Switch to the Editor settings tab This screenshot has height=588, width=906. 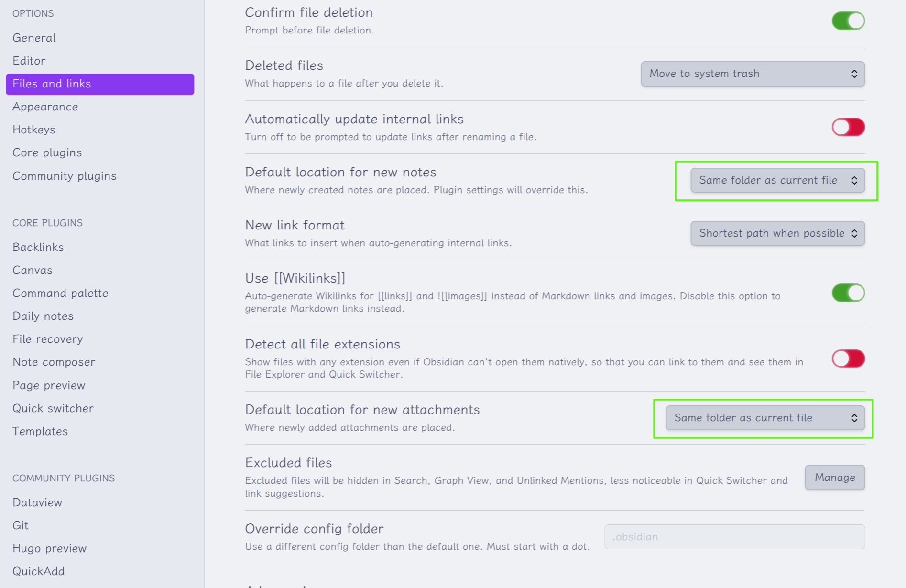[x=29, y=61]
